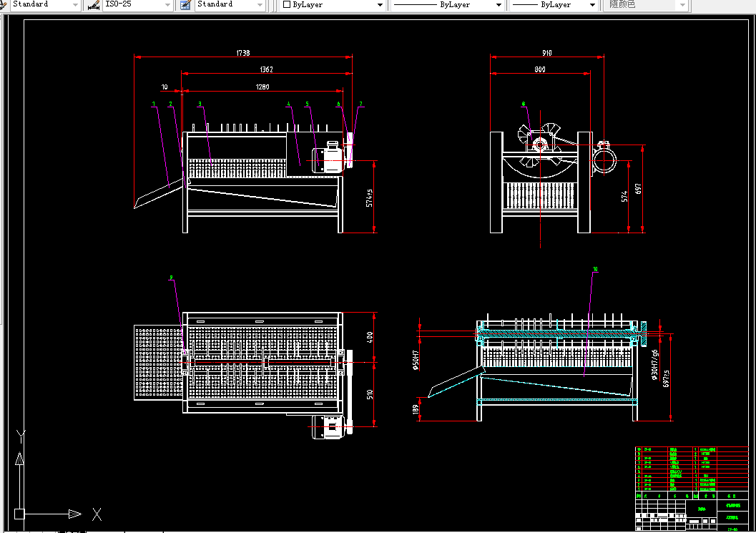
Task: Click the white ByLayer color swatch square
Action: [x=287, y=5]
